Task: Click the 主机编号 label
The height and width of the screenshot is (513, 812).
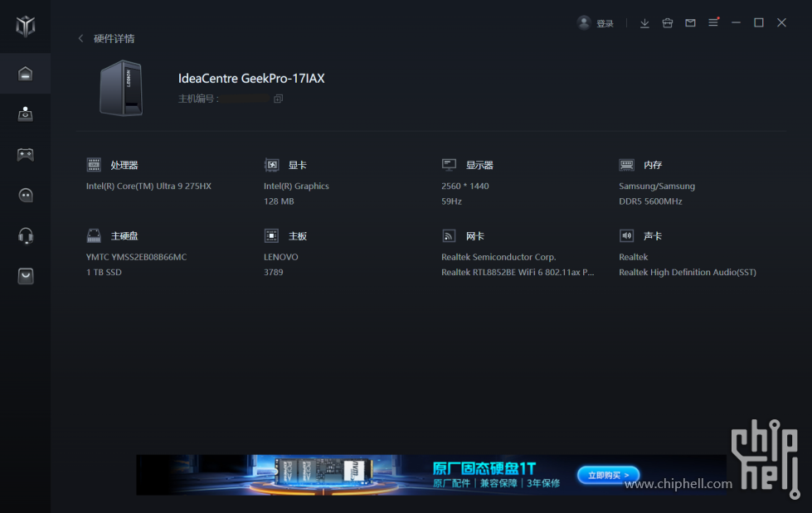Action: point(198,99)
